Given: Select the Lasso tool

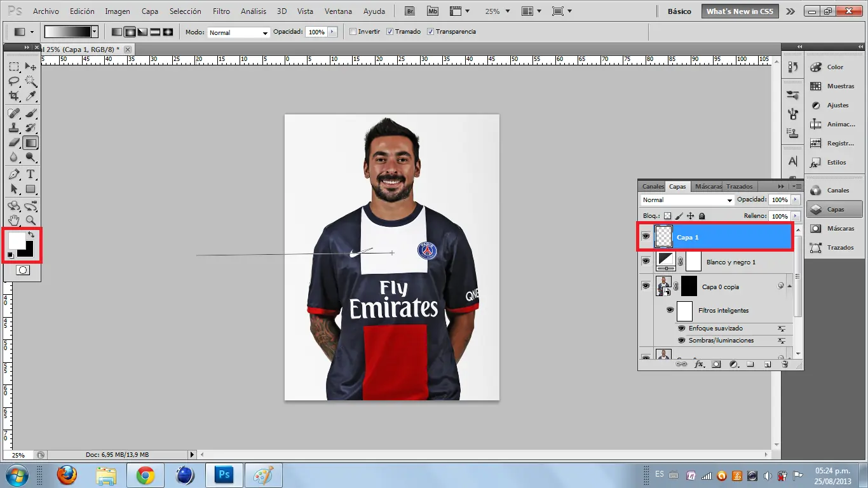Looking at the screenshot, I should (14, 81).
